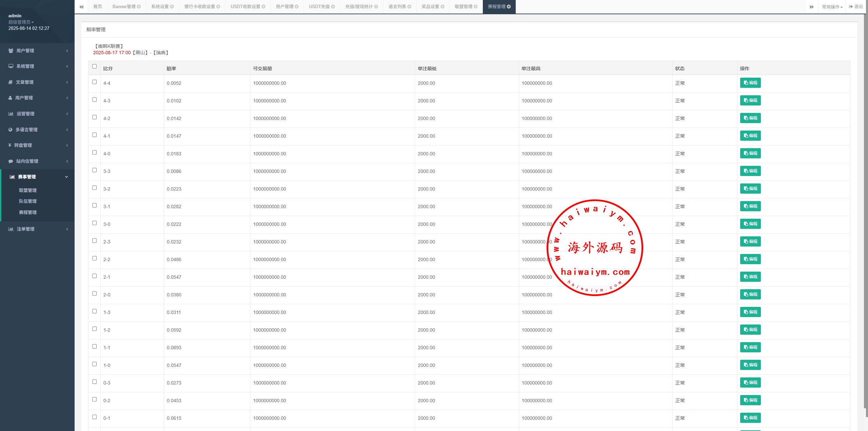Open the 队伍管理 submenu item

[28, 201]
